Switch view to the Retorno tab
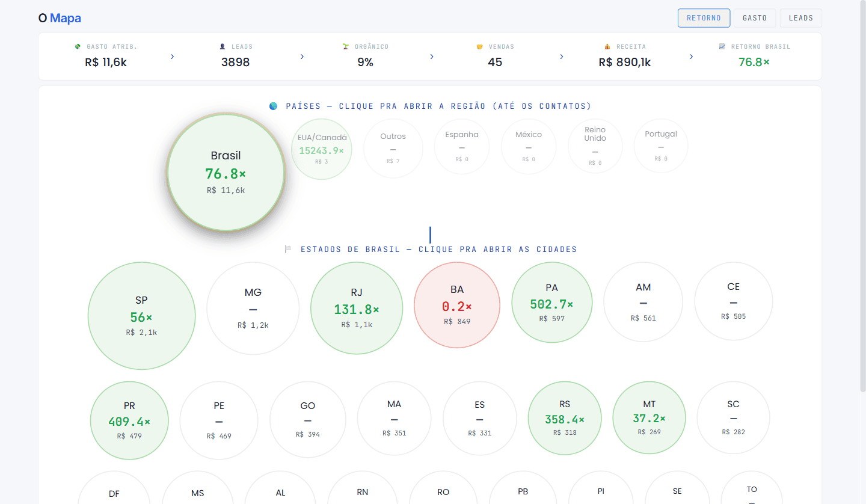 (x=704, y=18)
